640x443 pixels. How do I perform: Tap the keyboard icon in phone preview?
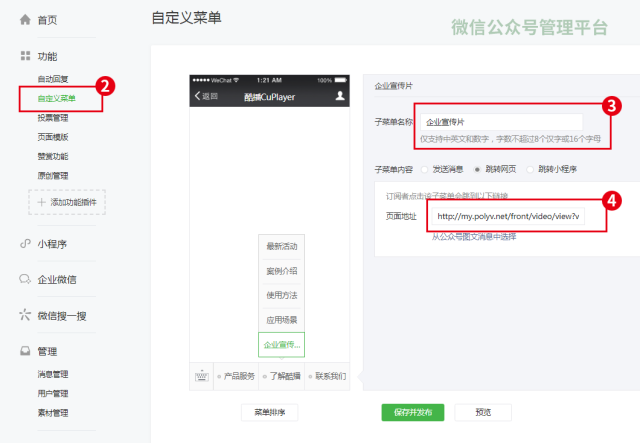(204, 376)
